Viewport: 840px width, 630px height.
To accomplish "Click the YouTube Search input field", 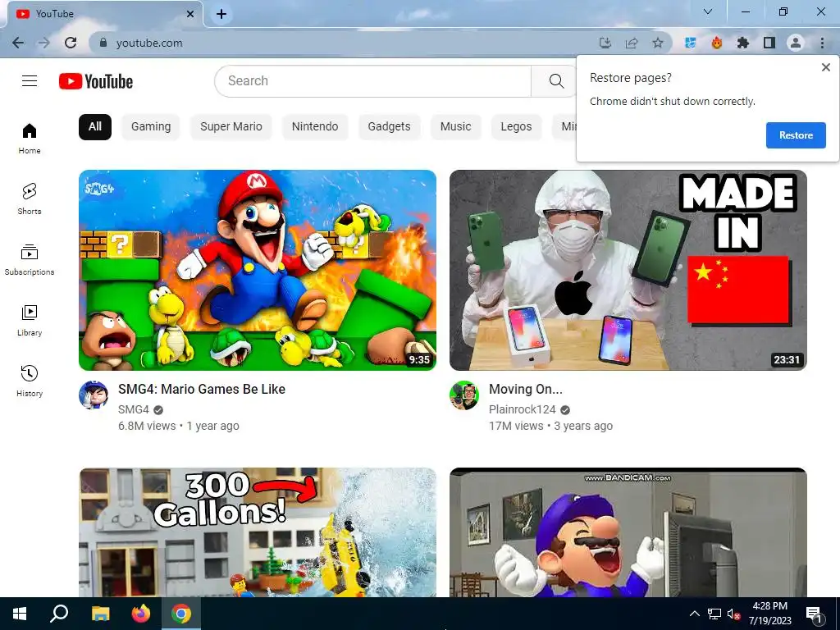I will [373, 81].
